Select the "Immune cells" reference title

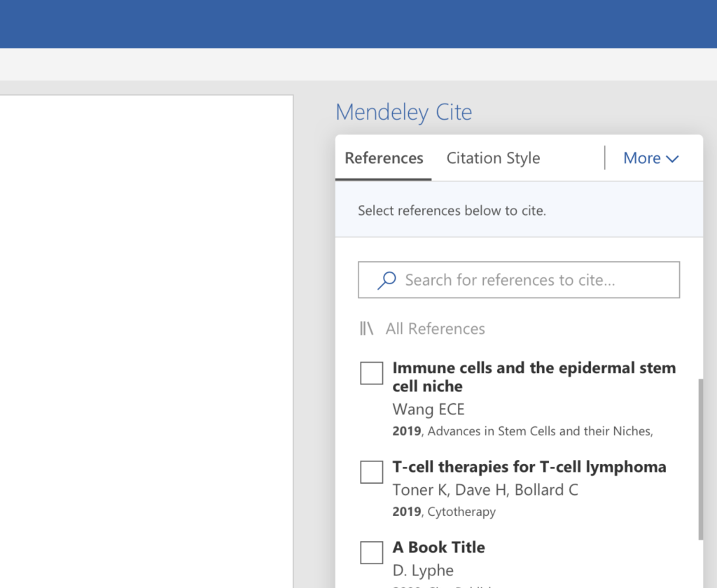pyautogui.click(x=534, y=377)
